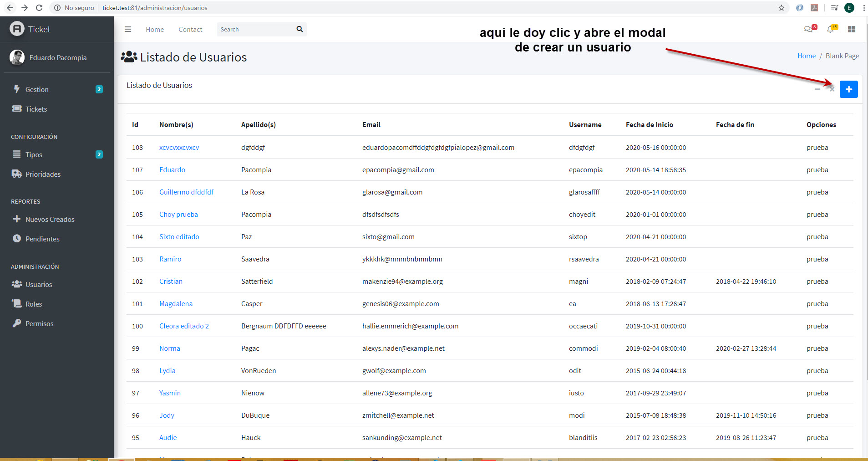Viewport: 868px width, 461px height.
Task: Click the Username column header
Action: pos(585,125)
